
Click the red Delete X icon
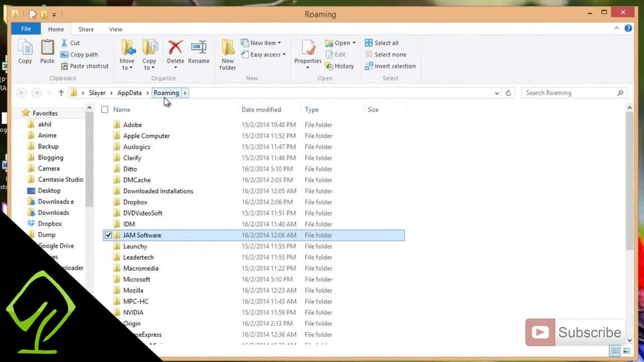pyautogui.click(x=175, y=47)
